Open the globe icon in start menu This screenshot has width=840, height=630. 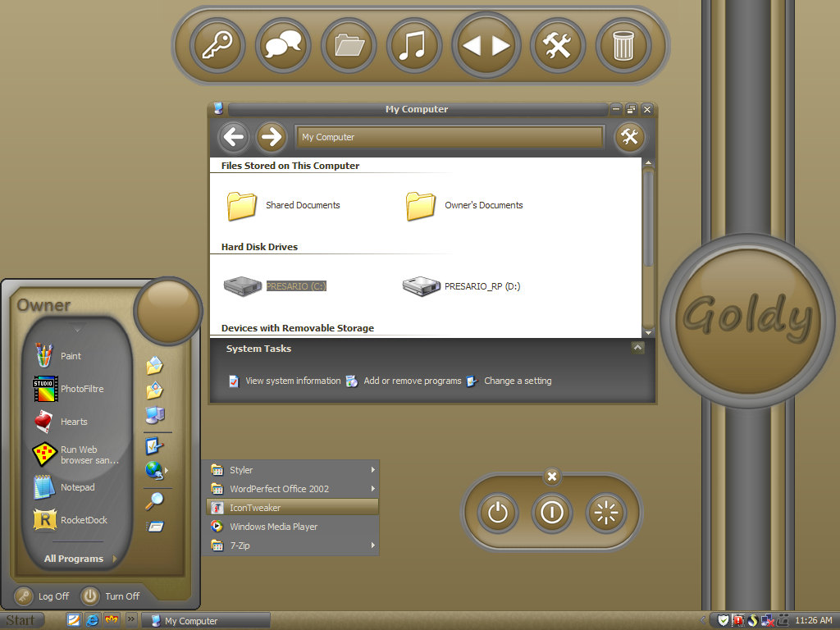pos(155,470)
